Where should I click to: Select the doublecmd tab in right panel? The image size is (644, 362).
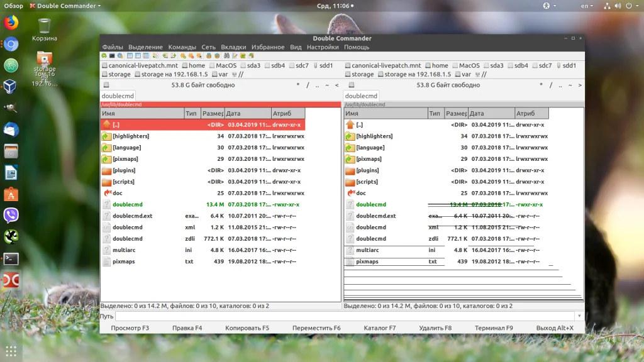(x=361, y=96)
